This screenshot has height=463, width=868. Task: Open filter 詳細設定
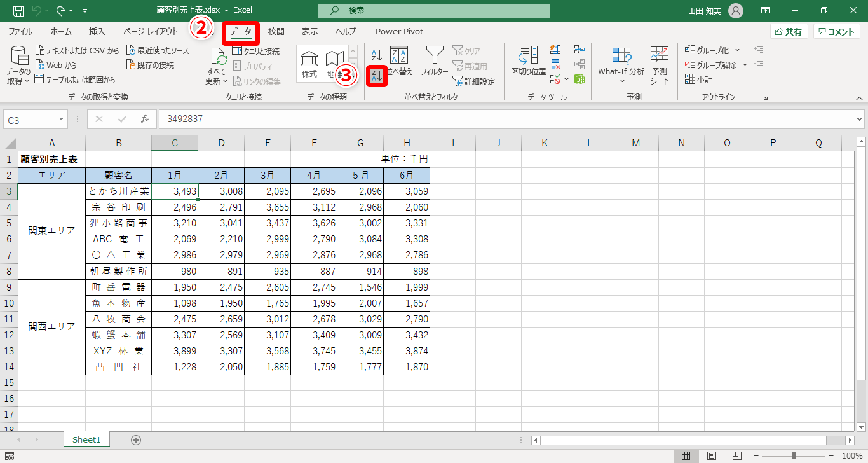474,81
